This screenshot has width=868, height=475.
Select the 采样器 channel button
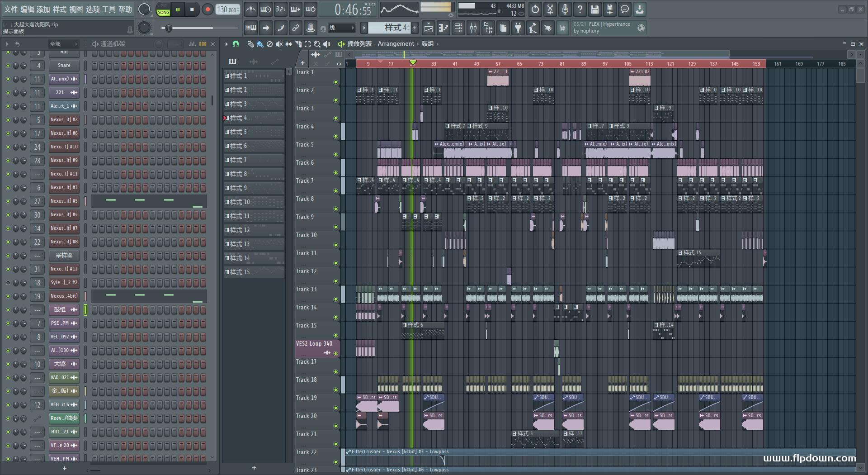64,256
